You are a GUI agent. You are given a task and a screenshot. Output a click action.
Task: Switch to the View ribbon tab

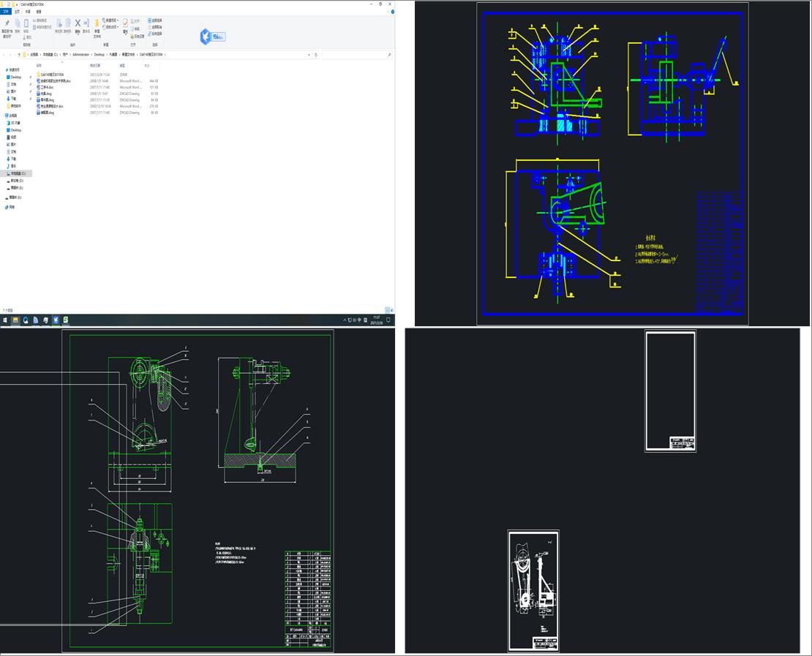[39, 12]
